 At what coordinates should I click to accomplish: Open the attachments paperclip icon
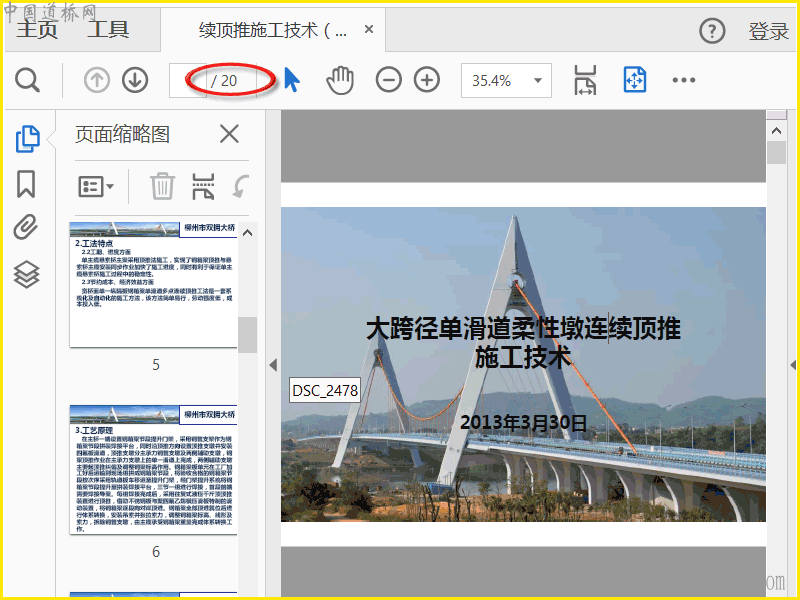pyautogui.click(x=26, y=227)
